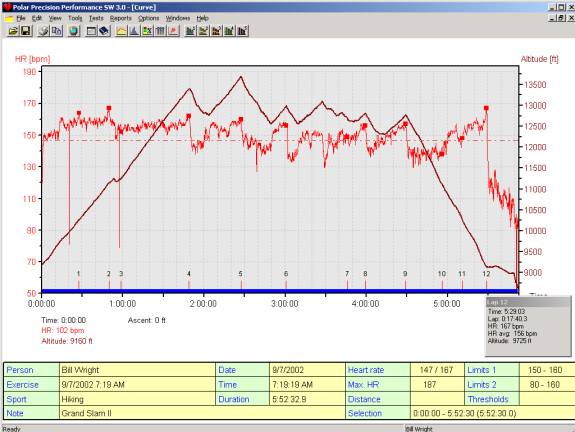Select graph preset 5 icon
Image resolution: width=575 pixels, height=432 pixels.
click(242, 31)
